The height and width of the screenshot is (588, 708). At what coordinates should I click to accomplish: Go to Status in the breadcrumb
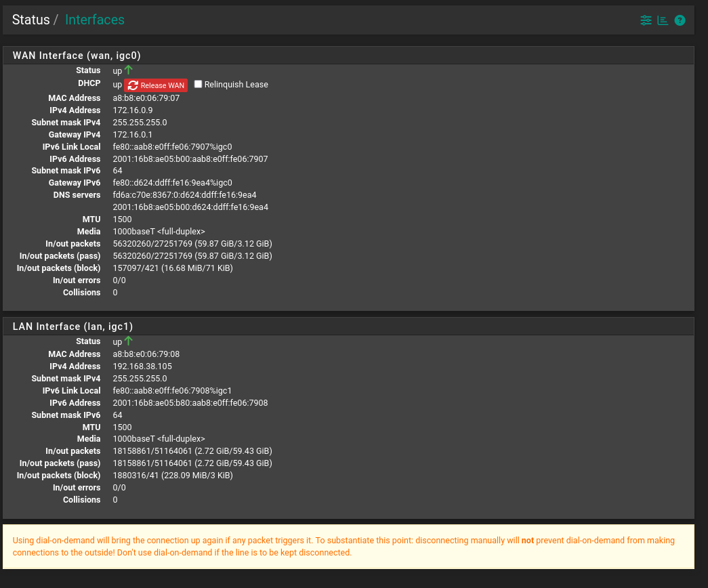click(30, 20)
